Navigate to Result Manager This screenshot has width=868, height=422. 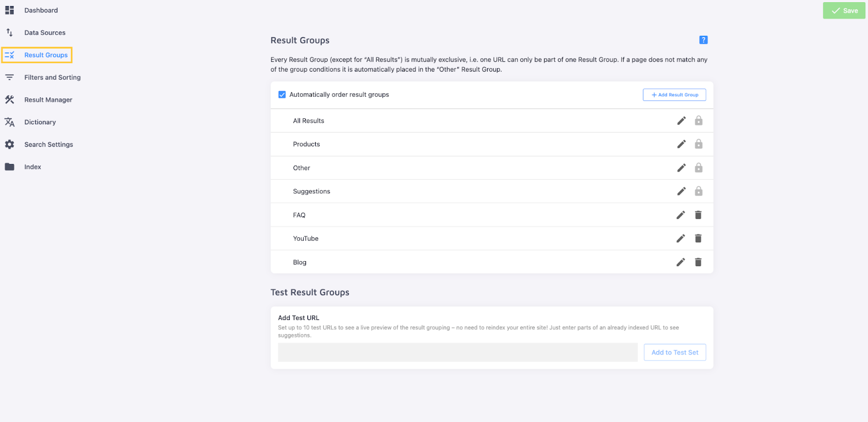point(48,100)
